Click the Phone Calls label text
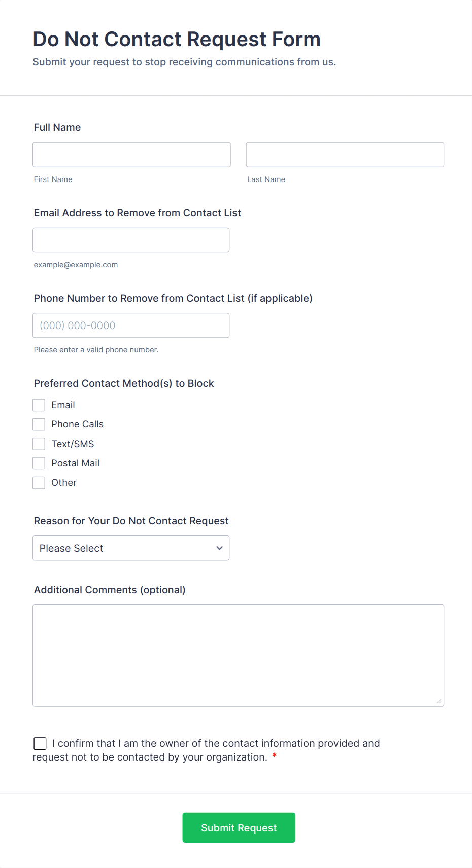This screenshot has height=868, width=472. 77,424
